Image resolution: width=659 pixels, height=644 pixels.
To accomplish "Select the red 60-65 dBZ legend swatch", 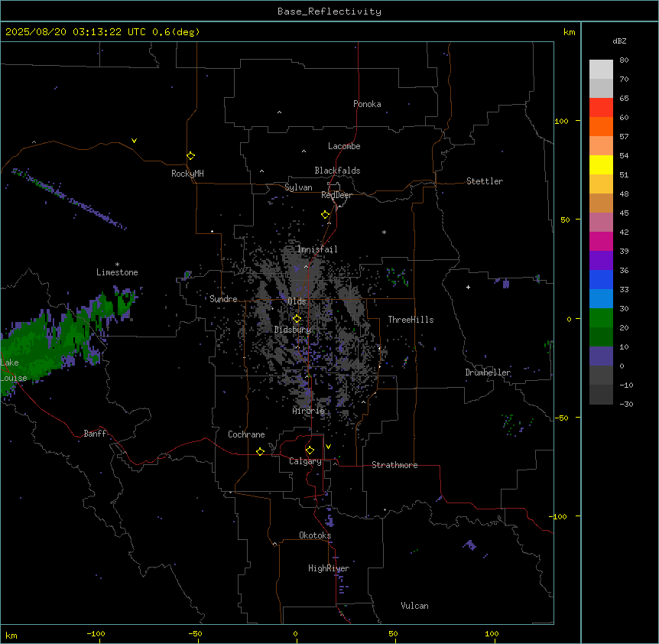I will [x=601, y=108].
